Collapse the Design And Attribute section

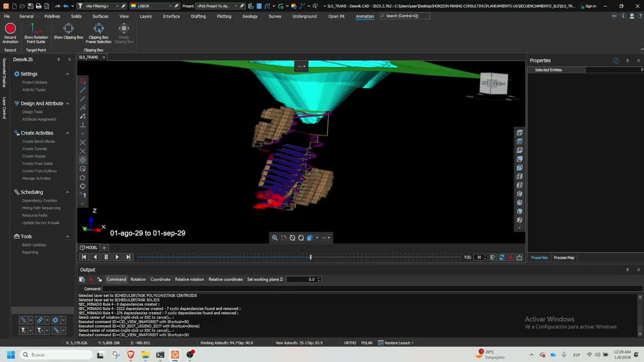67,104
